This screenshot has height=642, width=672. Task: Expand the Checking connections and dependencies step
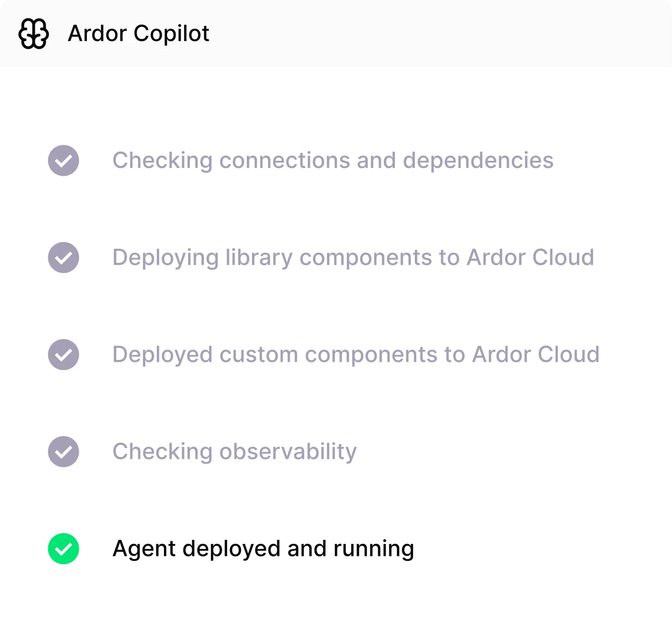tap(333, 160)
